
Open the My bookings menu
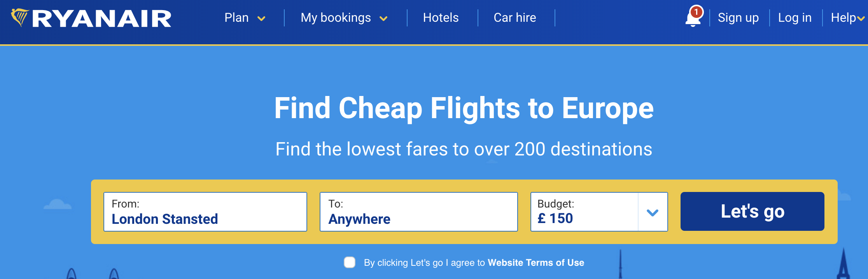pos(336,18)
